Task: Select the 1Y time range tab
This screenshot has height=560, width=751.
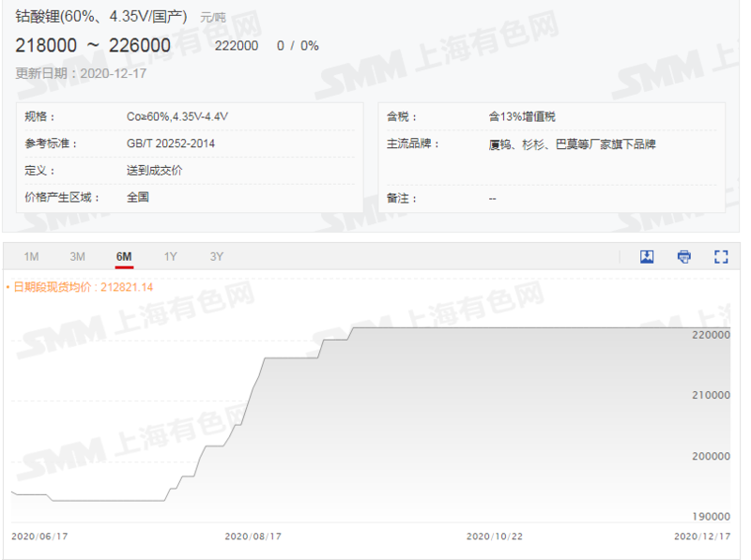Action: click(x=170, y=255)
